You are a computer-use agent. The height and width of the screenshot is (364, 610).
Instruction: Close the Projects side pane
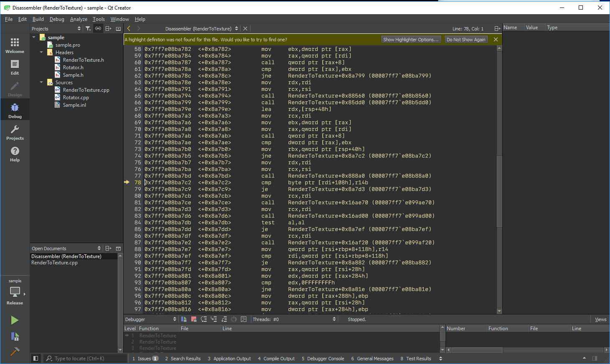pos(118,28)
